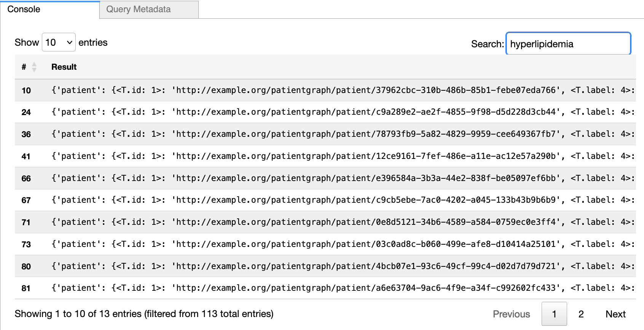The height and width of the screenshot is (330, 644).
Task: Jump to page 2 of results
Action: [x=581, y=314]
